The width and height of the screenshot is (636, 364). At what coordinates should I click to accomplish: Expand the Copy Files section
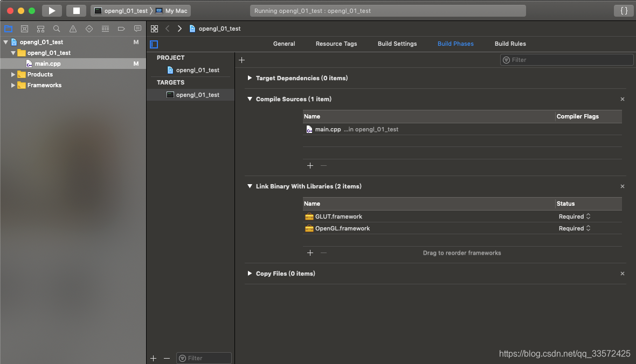coord(250,274)
